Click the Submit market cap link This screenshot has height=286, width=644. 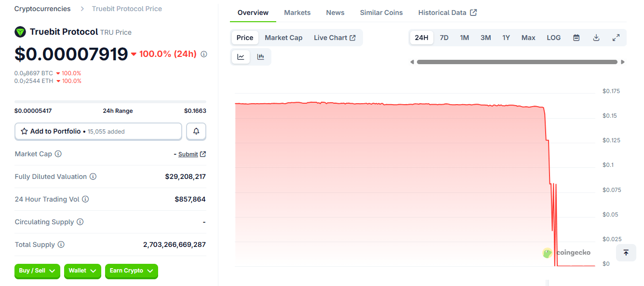[x=188, y=154]
